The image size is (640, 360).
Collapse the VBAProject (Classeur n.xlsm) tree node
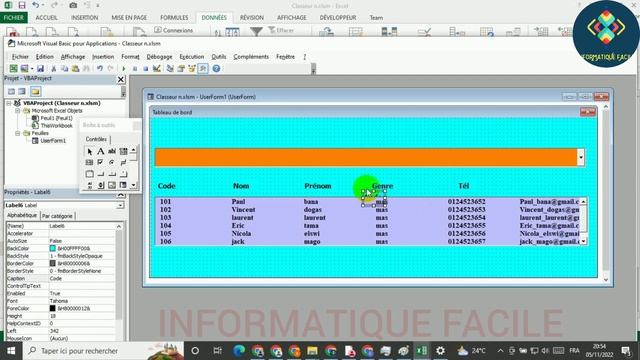click(x=9, y=103)
